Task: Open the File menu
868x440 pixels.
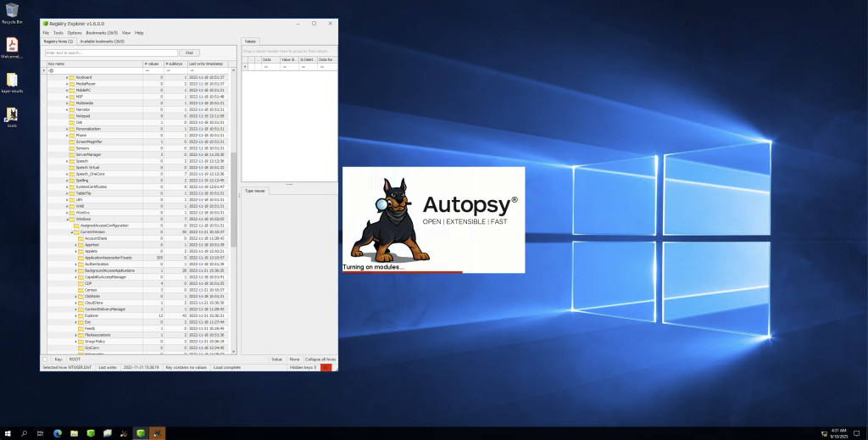Action: (x=46, y=33)
